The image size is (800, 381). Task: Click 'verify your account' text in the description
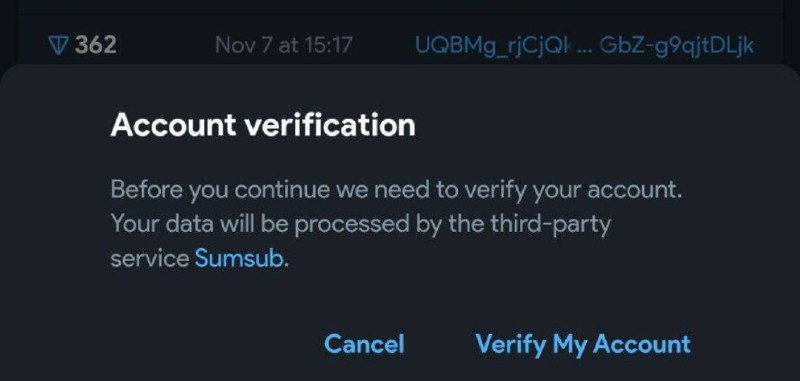pyautogui.click(x=574, y=191)
